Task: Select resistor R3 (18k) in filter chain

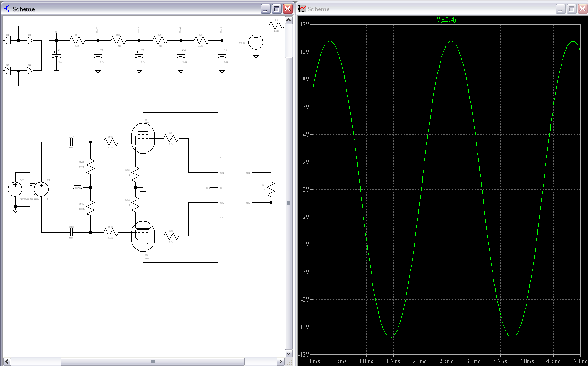Action: coord(160,40)
